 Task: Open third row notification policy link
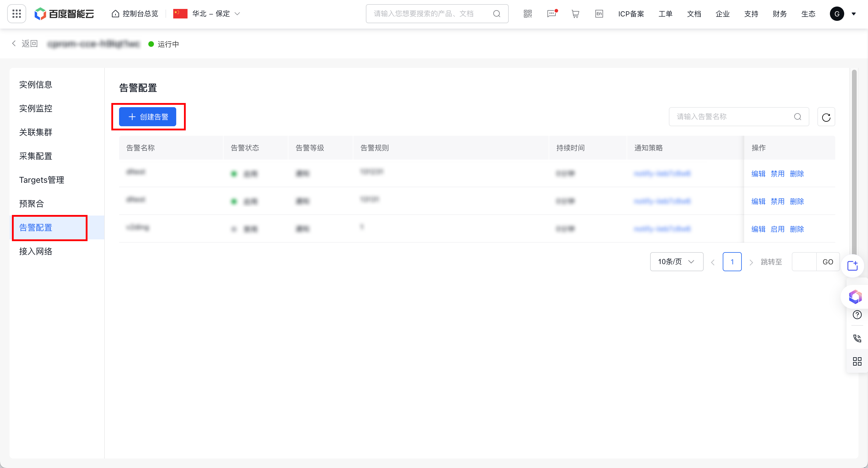click(662, 229)
